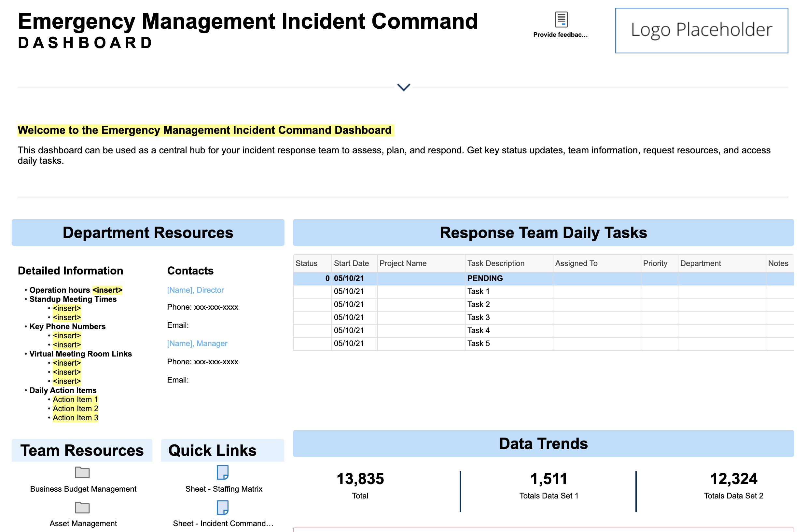Click the Task 3 row description
Screen dimensions: 806x532
click(478, 317)
